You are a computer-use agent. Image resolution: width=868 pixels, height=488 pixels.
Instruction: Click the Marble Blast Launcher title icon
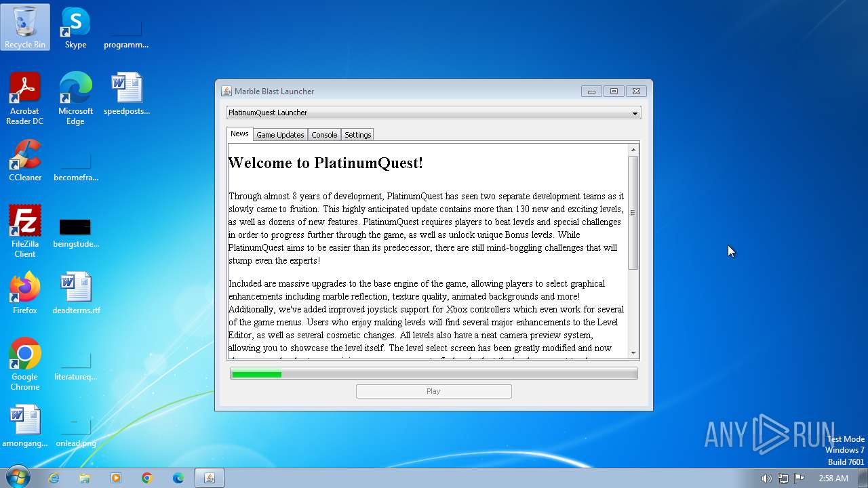pos(226,91)
